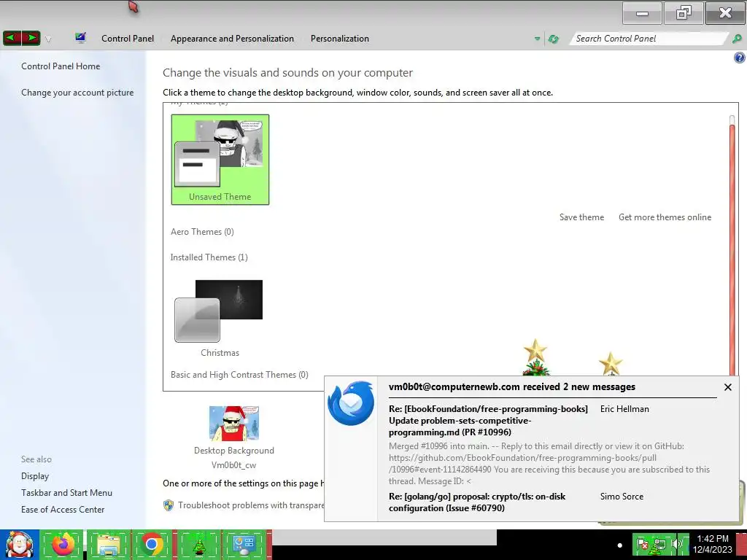Image resolution: width=747 pixels, height=560 pixels.
Task: Focus the Search Control Panel field
Action: pyautogui.click(x=649, y=39)
